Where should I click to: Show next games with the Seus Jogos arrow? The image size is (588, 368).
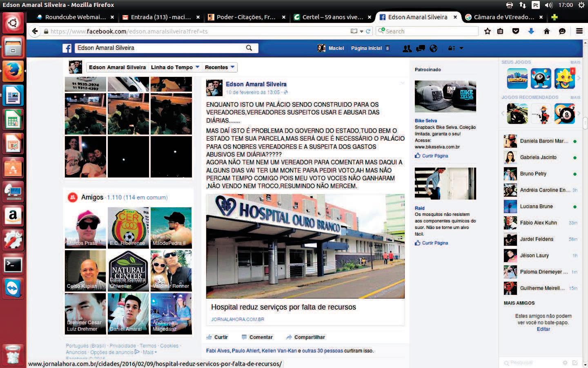point(579,78)
